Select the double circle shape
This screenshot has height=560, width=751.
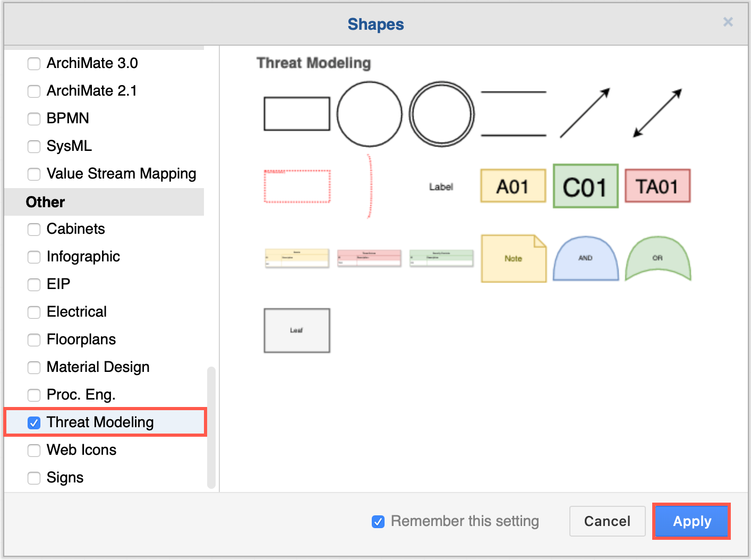(441, 114)
